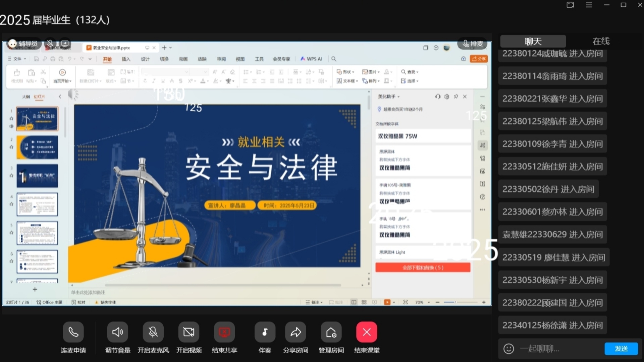Switch to the 在线 tab

(x=601, y=41)
